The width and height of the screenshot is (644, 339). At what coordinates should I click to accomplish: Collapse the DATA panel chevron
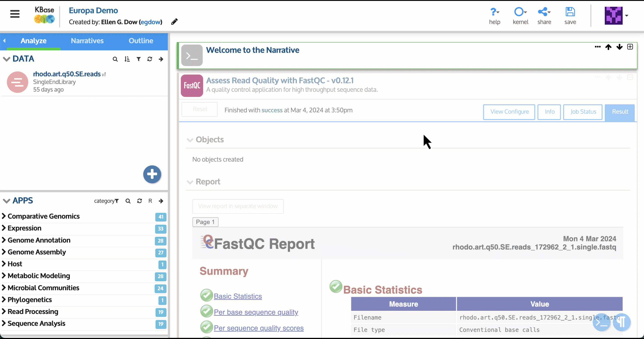click(x=6, y=59)
